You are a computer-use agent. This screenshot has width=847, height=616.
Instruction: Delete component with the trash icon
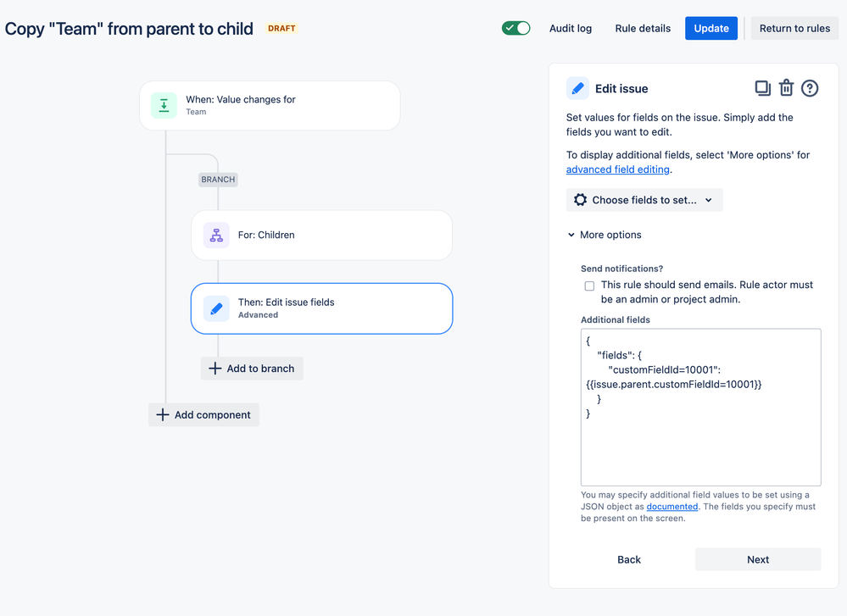(x=786, y=88)
